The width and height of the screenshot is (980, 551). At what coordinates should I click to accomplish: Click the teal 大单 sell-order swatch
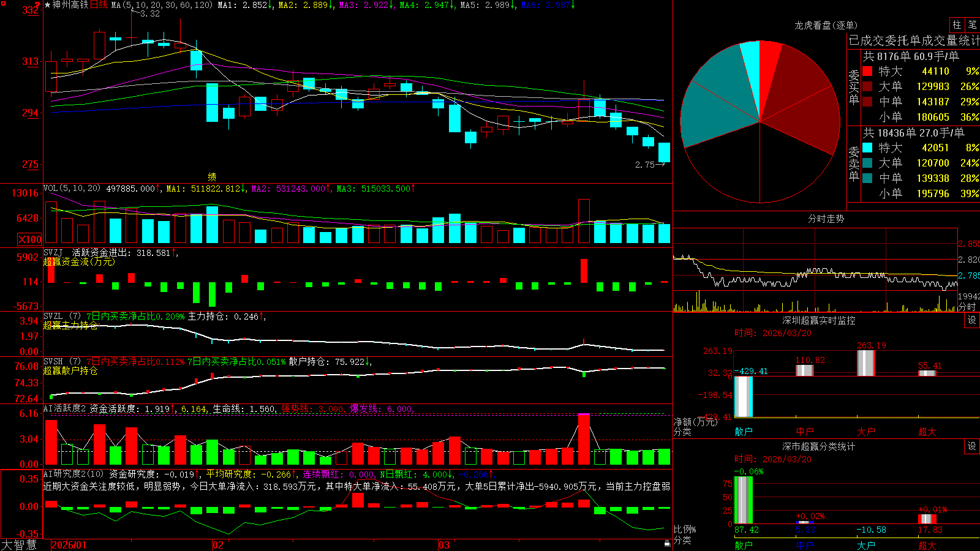click(x=867, y=163)
